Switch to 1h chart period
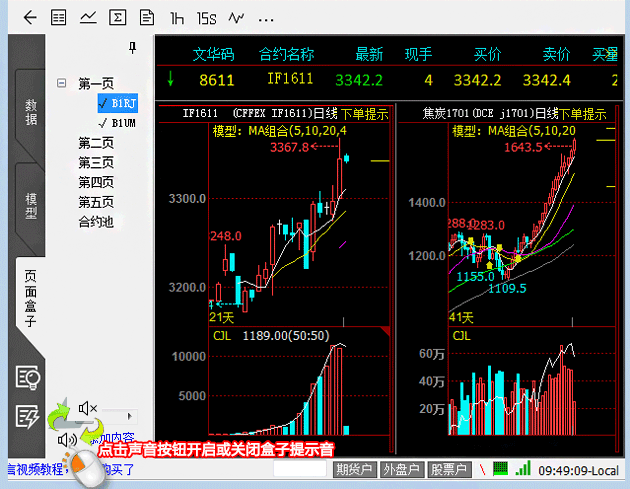The width and height of the screenshot is (630, 489). click(177, 17)
